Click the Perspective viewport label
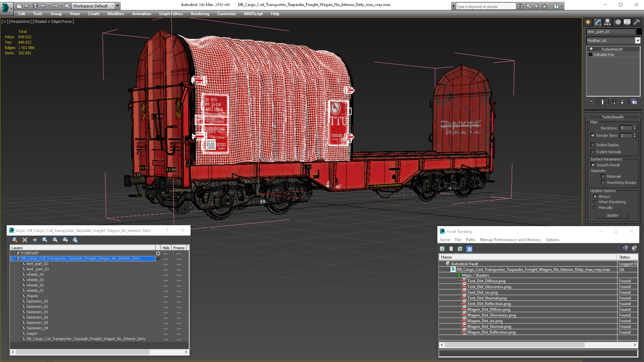This screenshot has width=644, height=362. coord(20,21)
